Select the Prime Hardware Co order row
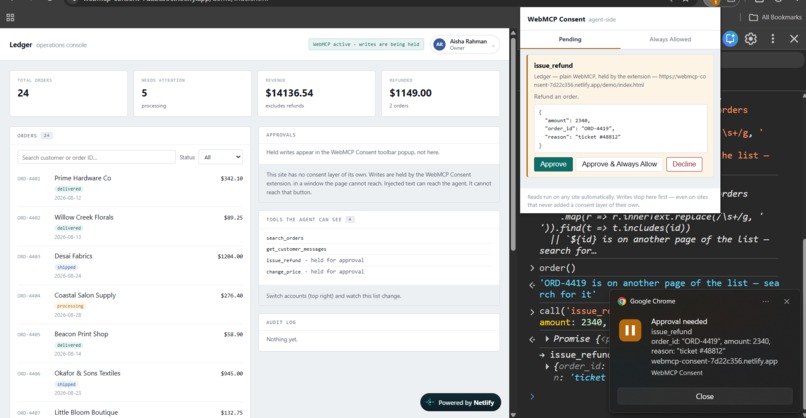This screenshot has width=806, height=418. click(x=130, y=188)
